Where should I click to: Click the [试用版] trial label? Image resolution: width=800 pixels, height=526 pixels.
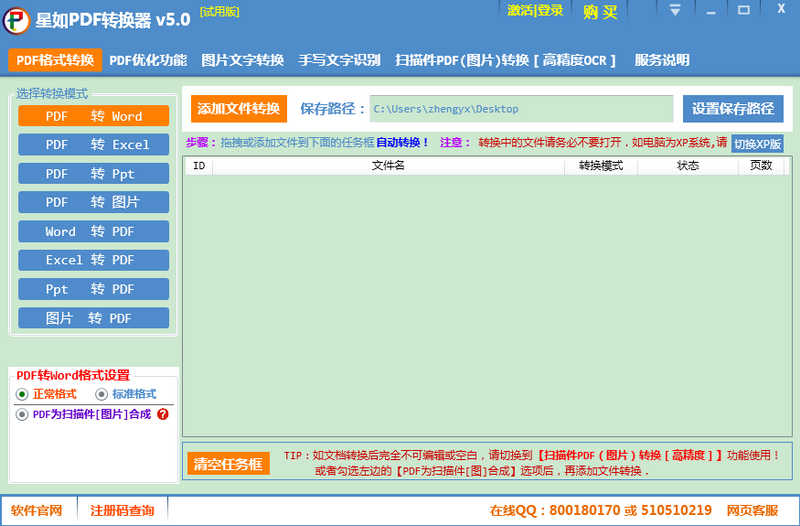pos(219,12)
